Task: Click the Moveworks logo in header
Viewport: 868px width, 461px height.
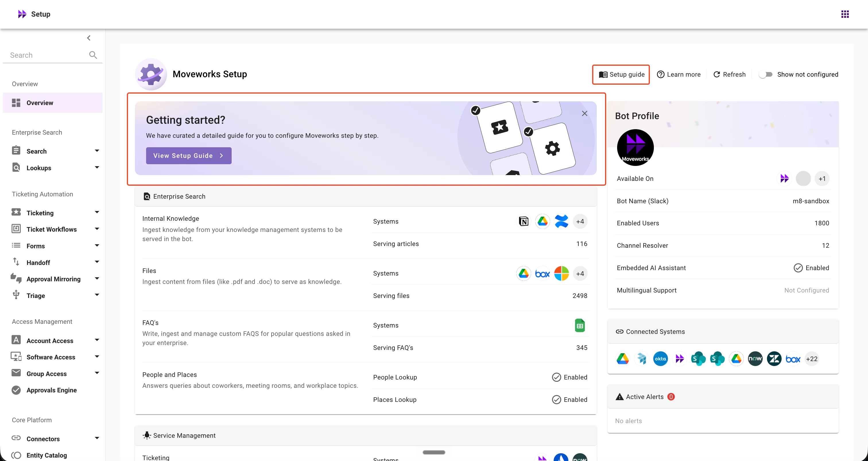Action: (x=22, y=14)
